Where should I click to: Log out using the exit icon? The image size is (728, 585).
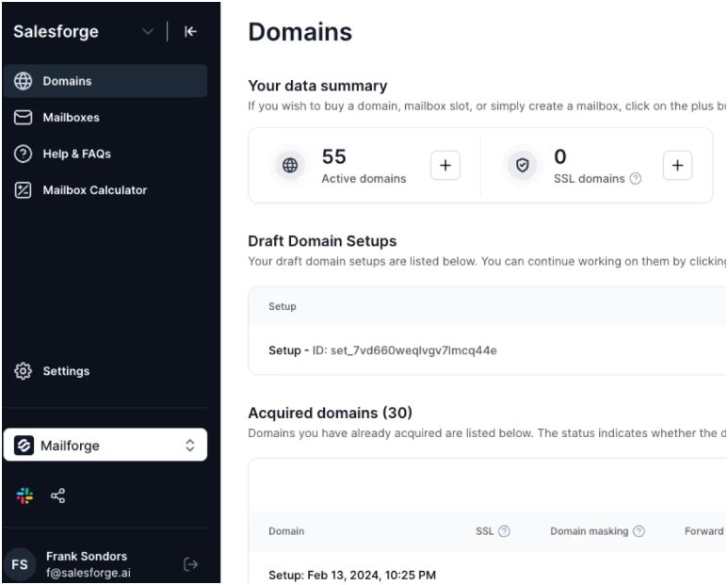[x=191, y=564]
